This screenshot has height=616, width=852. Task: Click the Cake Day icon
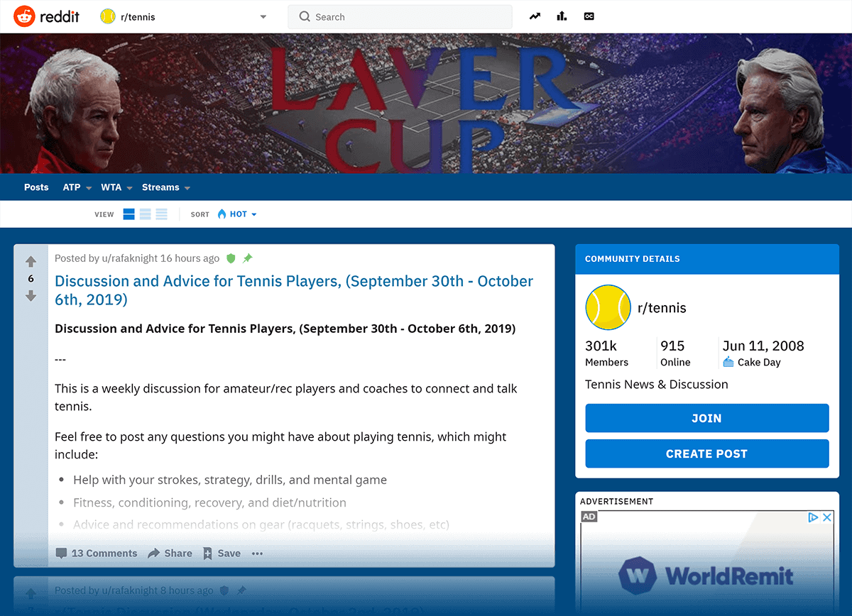(x=728, y=362)
